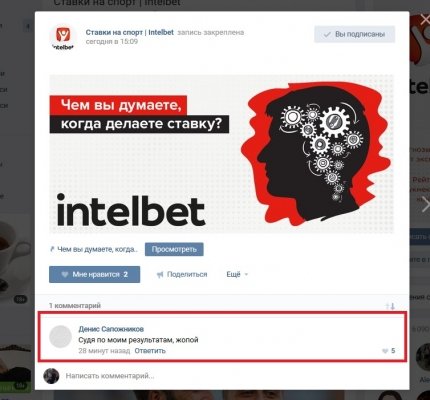Like the post with Мне нравится button
This screenshot has height=400, width=430.
click(x=94, y=274)
